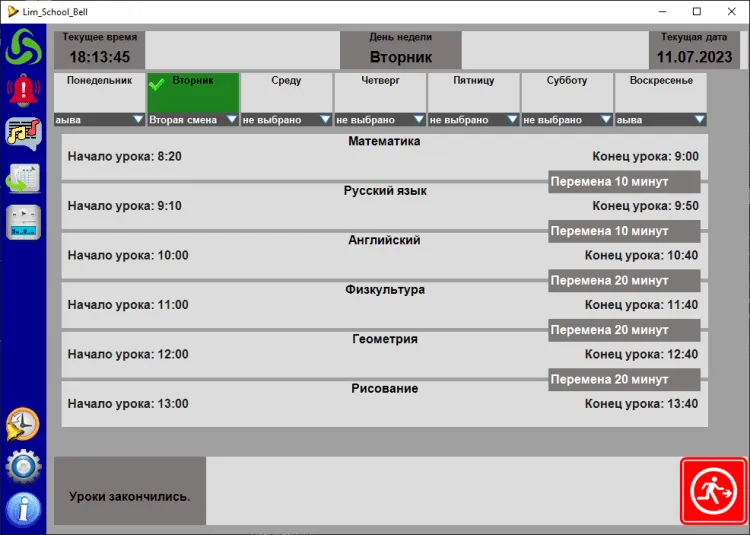
Task: Select the Четверг day tab
Action: (379, 91)
